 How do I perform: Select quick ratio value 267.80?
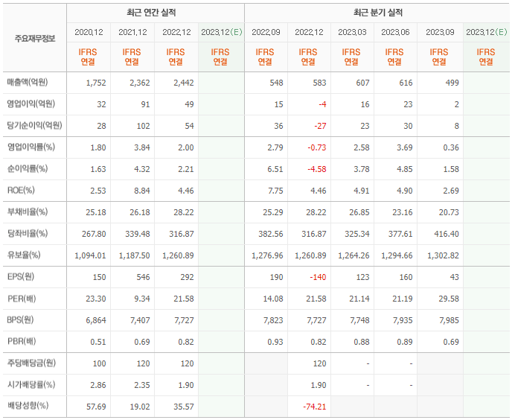pyautogui.click(x=94, y=234)
